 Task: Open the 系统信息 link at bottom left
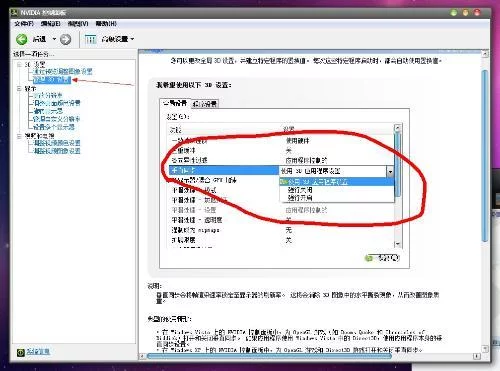(38, 352)
